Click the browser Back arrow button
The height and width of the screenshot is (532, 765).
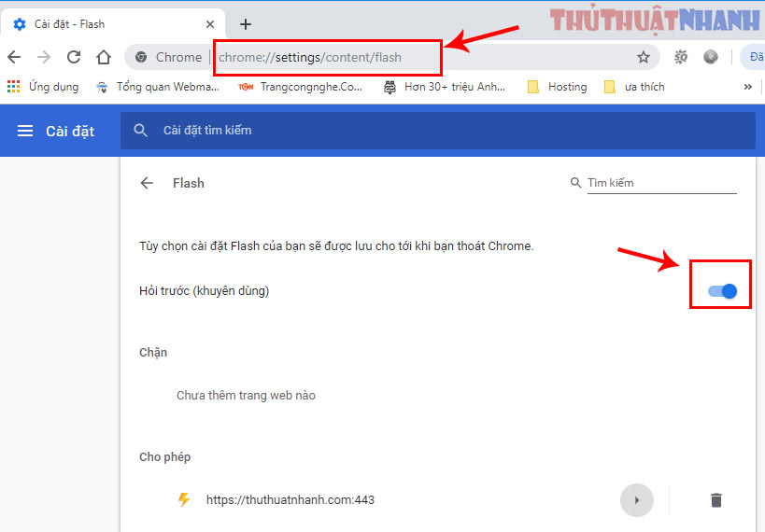pos(14,57)
